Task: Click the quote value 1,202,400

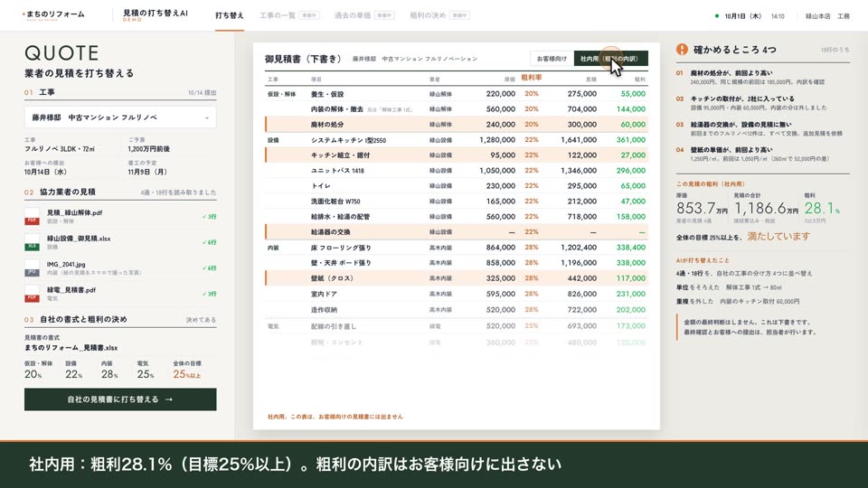Action: 579,248
